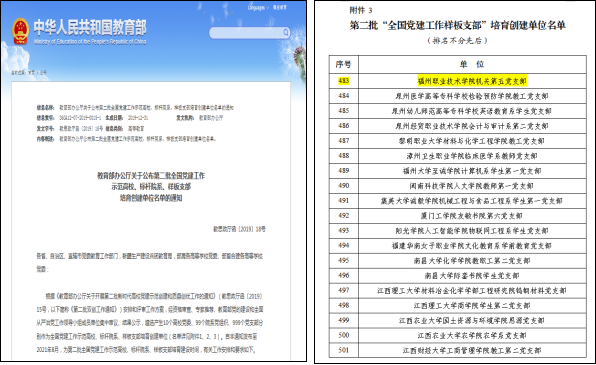Click the sequence number 484
Viewport: 596px width, 365px height.
[344, 96]
